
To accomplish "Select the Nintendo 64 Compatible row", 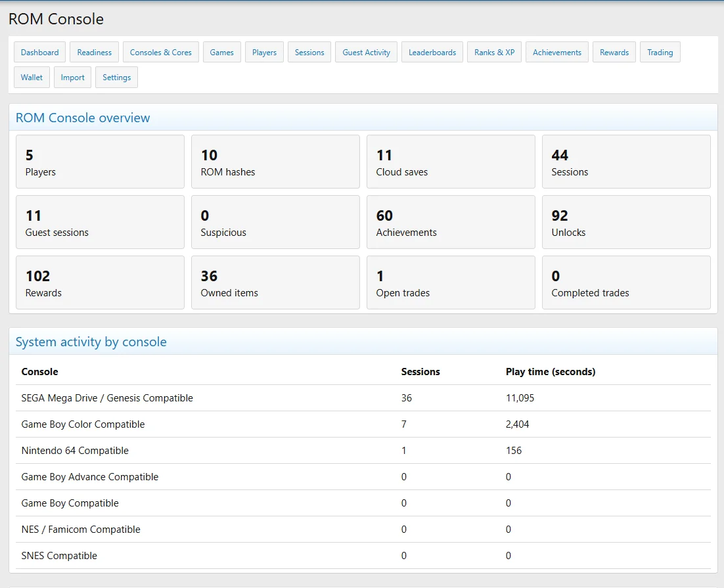I will tap(363, 451).
